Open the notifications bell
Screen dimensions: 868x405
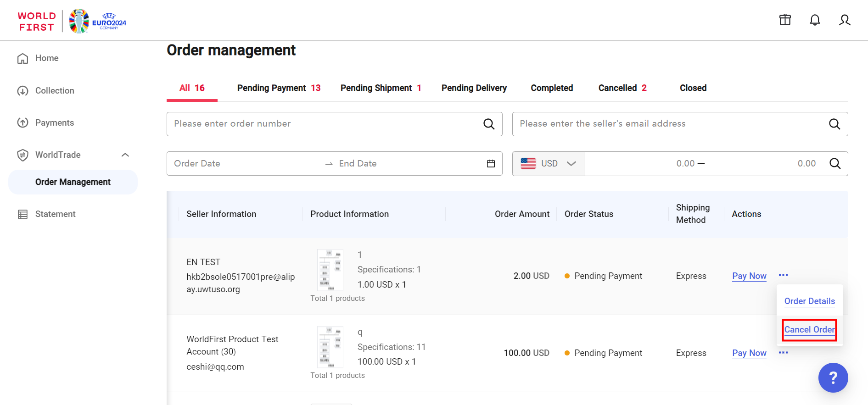coord(815,20)
